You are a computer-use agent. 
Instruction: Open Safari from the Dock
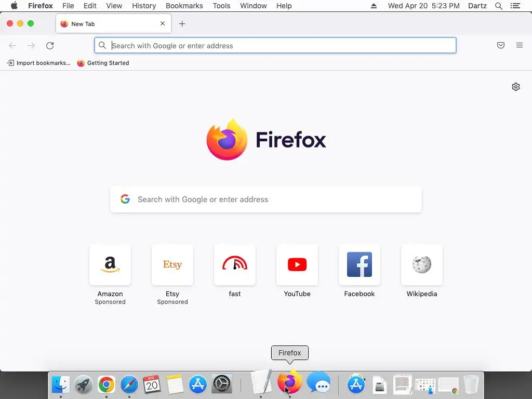[x=129, y=384]
